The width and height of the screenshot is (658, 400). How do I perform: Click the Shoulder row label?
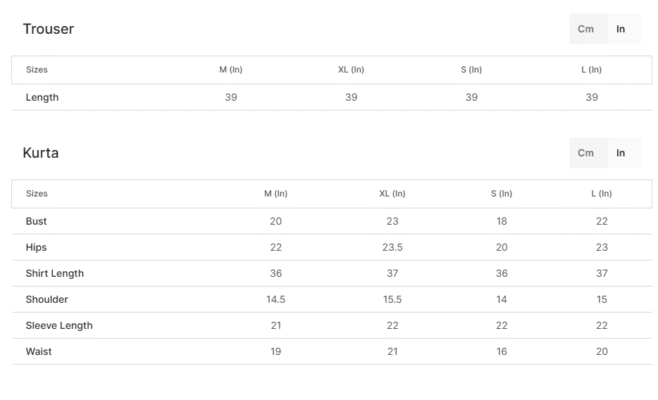[x=47, y=299]
